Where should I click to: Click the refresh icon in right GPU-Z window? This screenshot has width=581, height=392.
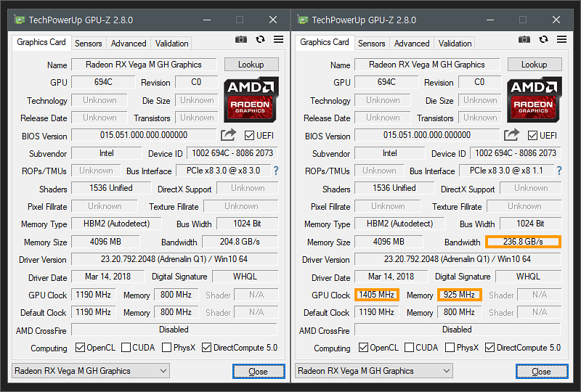point(543,39)
